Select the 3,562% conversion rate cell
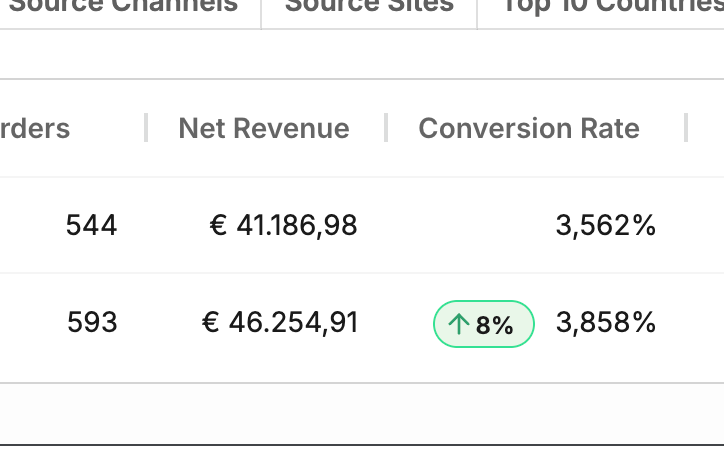This screenshot has height=458, width=724. pos(606,226)
